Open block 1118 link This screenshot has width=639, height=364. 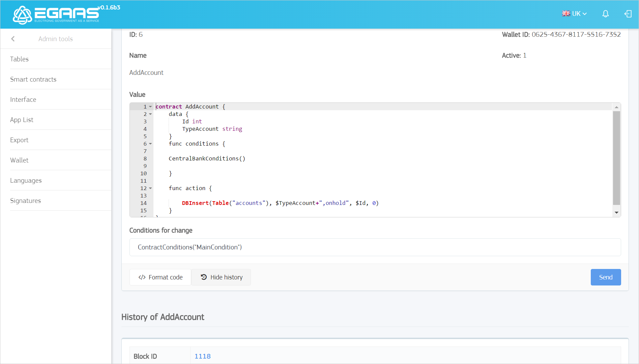click(x=202, y=356)
